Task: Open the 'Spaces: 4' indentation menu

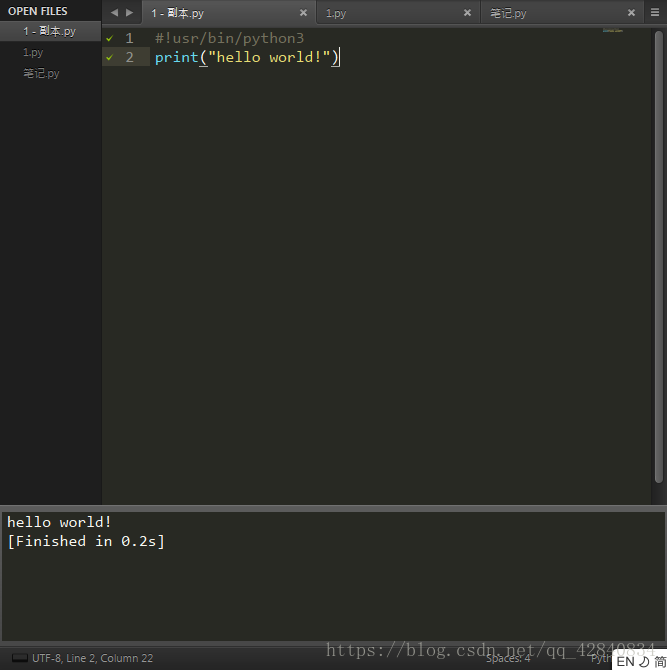Action: (508, 658)
